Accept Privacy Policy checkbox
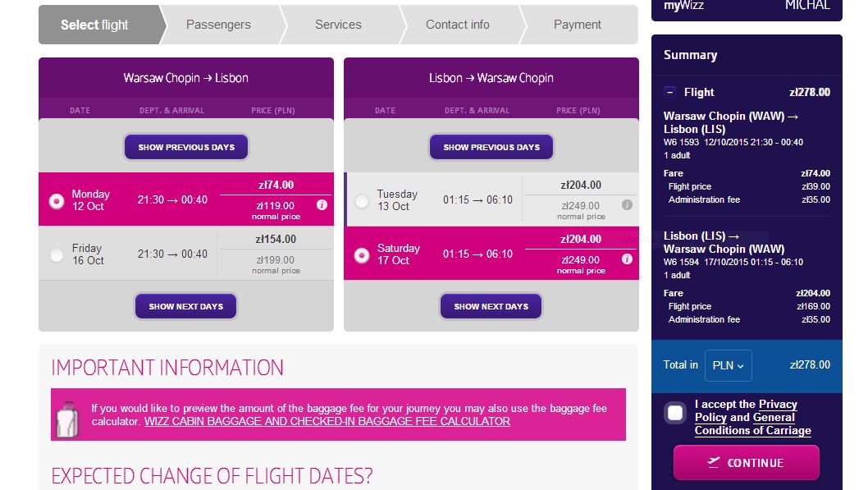This screenshot has height=490, width=868. (675, 413)
